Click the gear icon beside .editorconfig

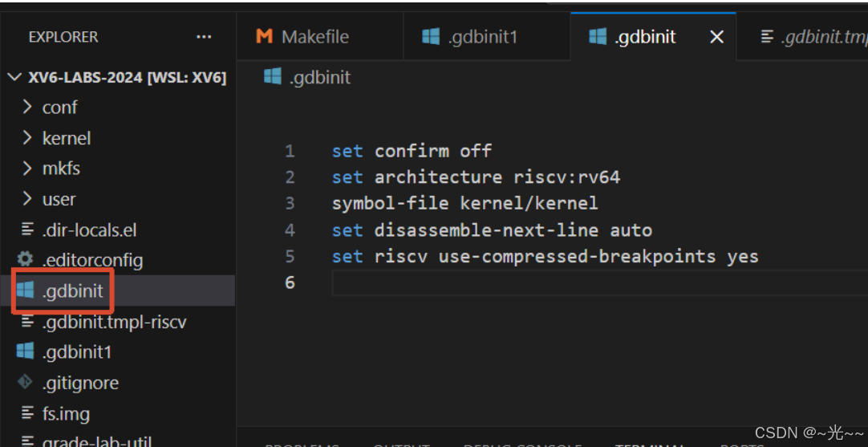25,260
